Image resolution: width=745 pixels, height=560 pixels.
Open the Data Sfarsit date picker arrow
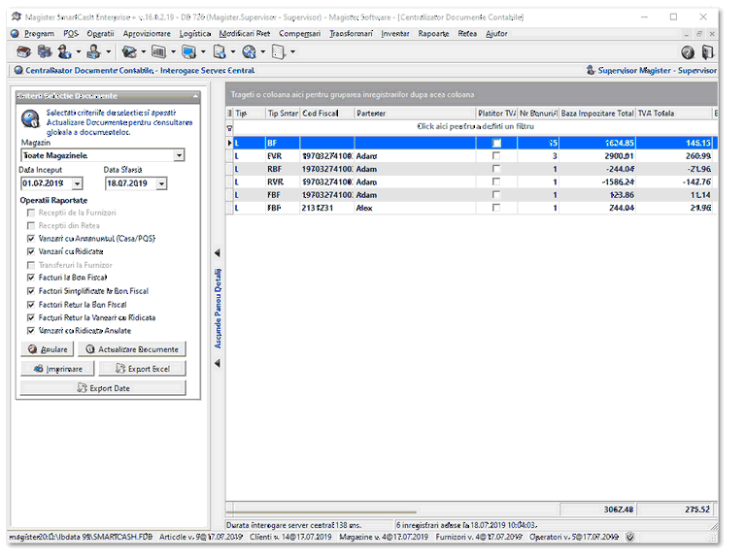click(161, 183)
